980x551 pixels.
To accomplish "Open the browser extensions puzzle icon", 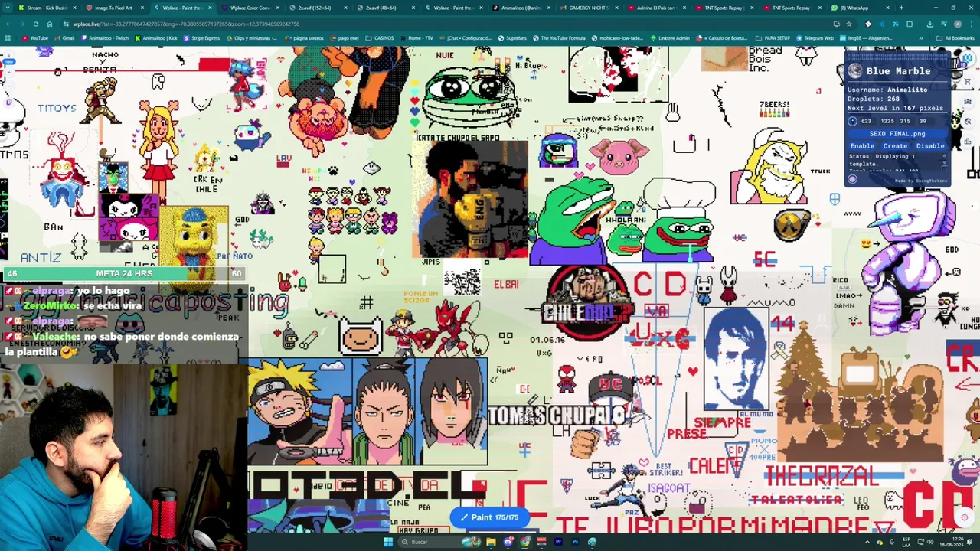I will click(x=910, y=24).
